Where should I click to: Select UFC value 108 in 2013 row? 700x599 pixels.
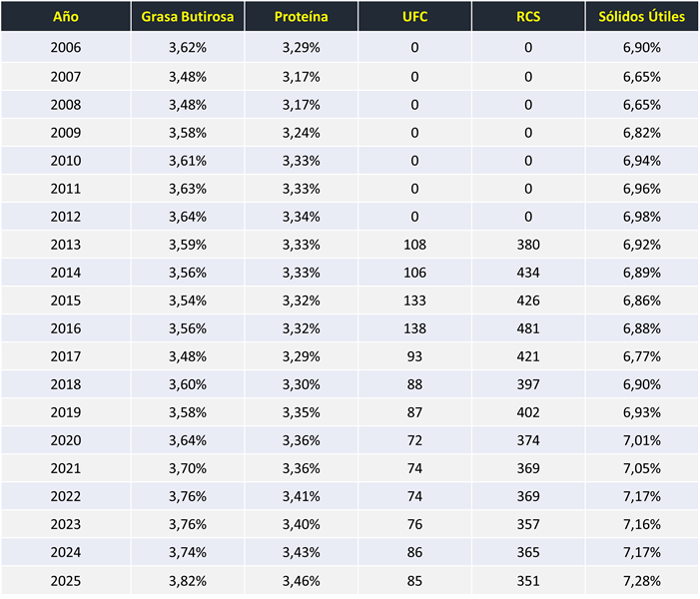click(414, 245)
